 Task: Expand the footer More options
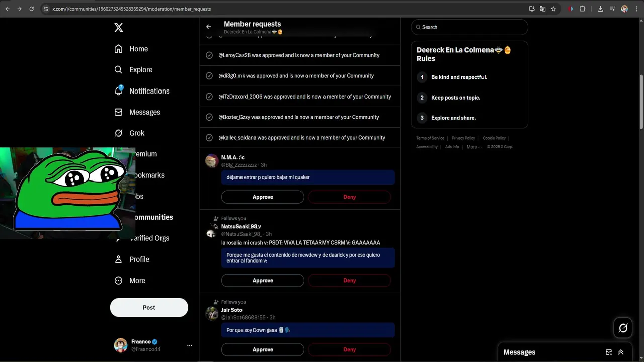tap(474, 147)
